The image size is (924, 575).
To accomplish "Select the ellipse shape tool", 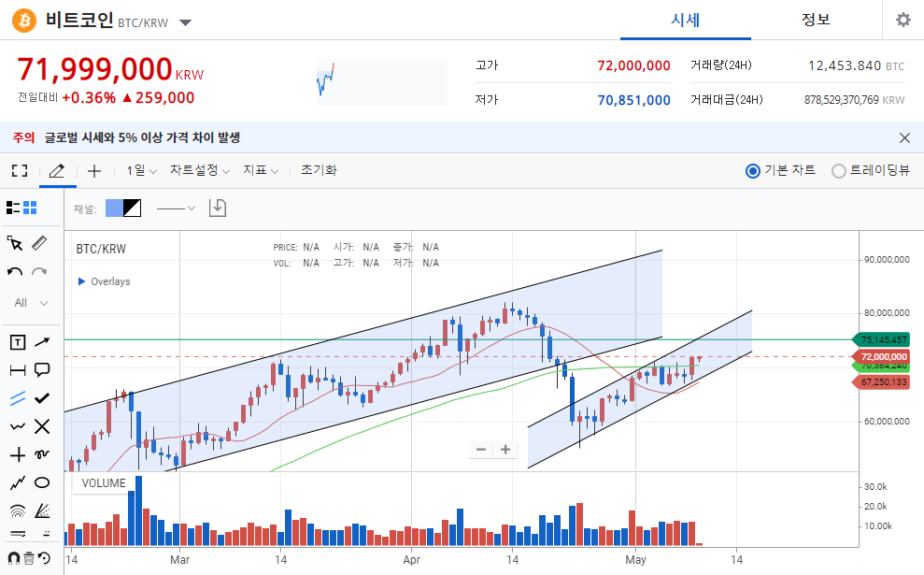I will coord(42,483).
